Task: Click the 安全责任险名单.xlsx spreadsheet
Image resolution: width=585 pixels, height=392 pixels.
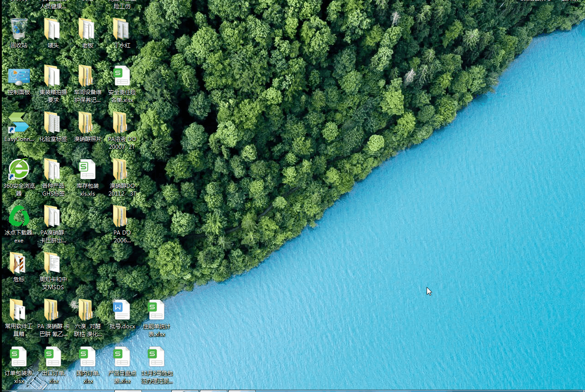Action: (122, 77)
